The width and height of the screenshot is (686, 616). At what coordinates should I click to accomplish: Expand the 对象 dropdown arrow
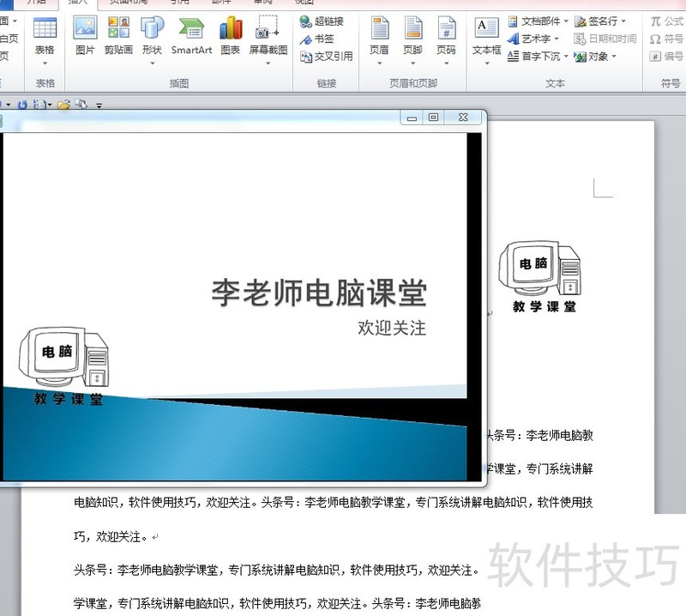(614, 57)
